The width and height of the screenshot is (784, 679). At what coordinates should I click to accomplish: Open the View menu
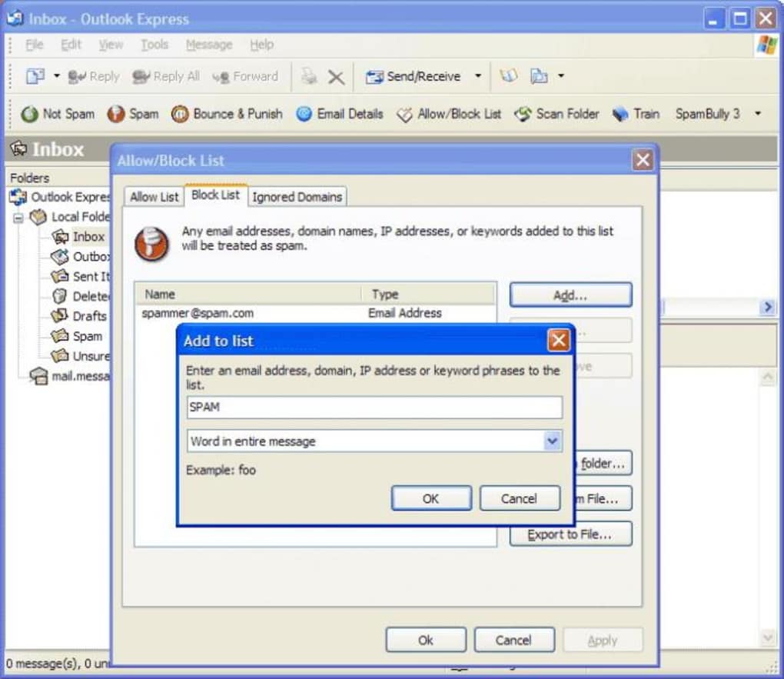111,45
